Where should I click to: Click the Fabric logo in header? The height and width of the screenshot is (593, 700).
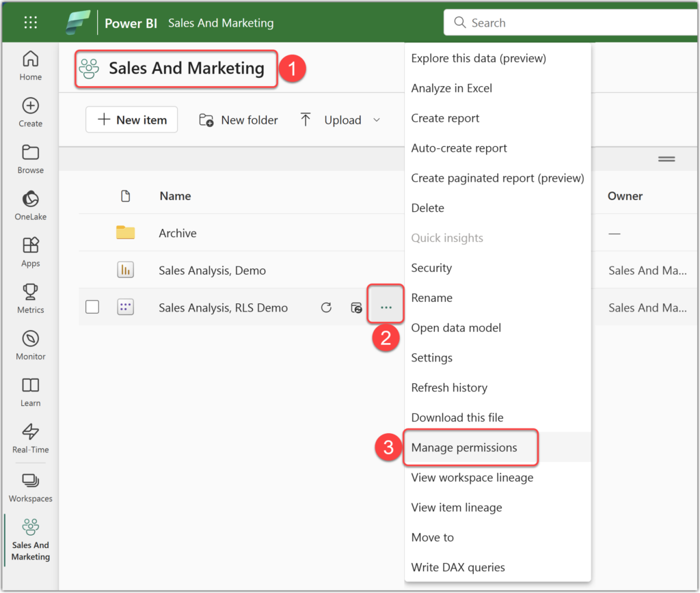point(78,23)
